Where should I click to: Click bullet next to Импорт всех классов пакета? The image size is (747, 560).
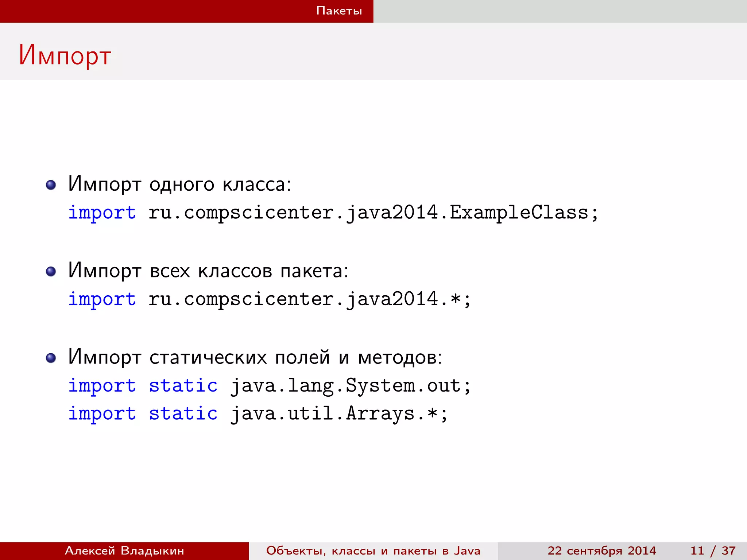[x=51, y=272]
